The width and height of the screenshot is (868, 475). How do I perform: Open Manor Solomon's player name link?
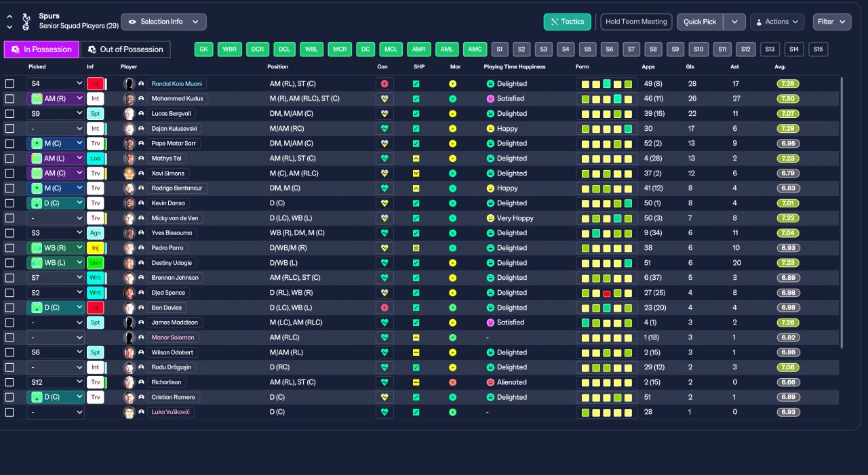click(x=173, y=337)
